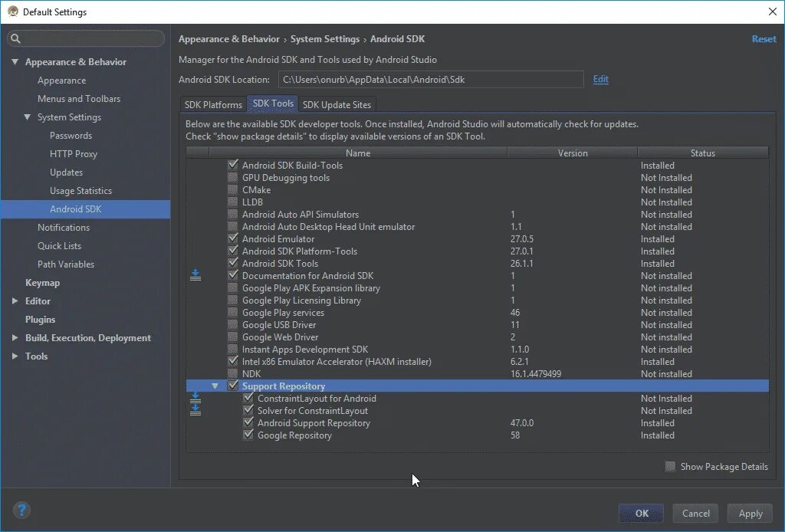This screenshot has width=785, height=532.
Task: Select Passwords in settings tree
Action: (x=71, y=135)
